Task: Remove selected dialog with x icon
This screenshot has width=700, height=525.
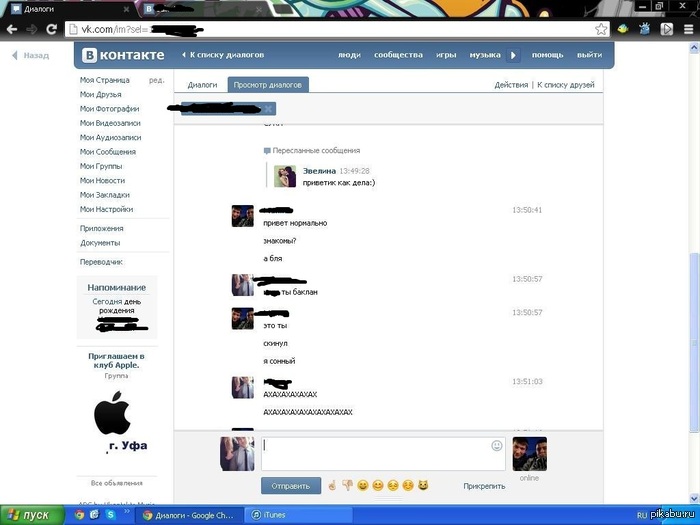Action: pyautogui.click(x=268, y=108)
